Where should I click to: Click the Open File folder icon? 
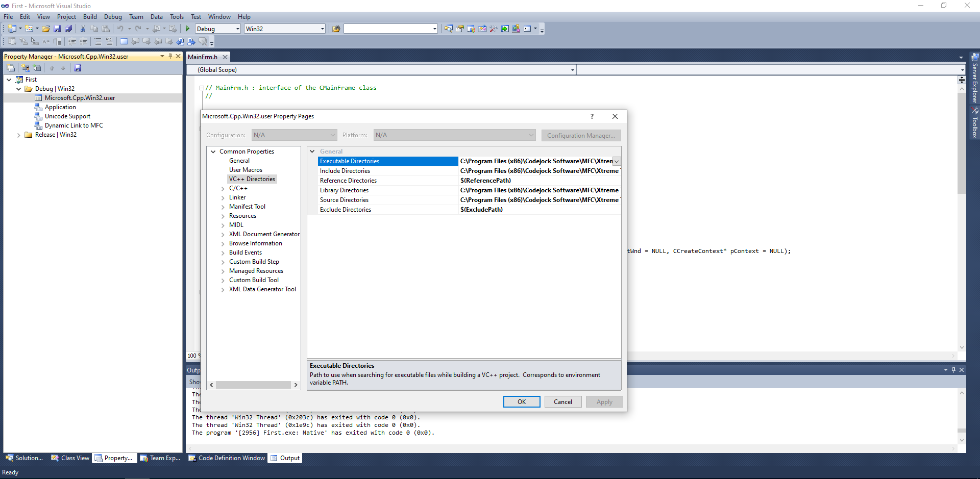pos(46,29)
